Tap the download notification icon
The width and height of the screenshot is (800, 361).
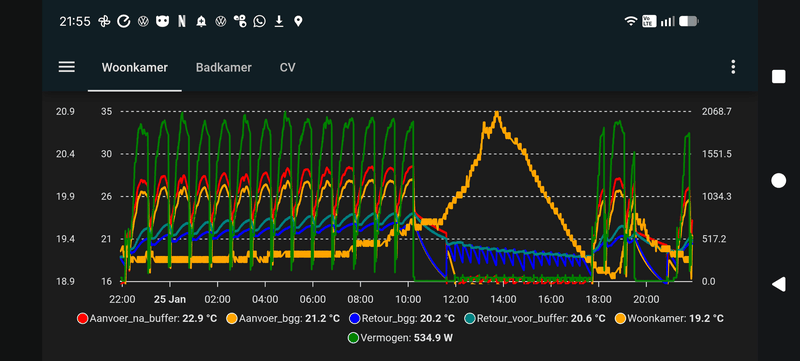tap(279, 21)
